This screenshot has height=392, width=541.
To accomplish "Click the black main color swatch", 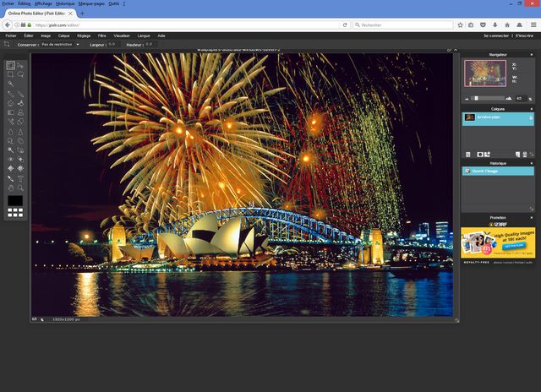I will (15, 199).
